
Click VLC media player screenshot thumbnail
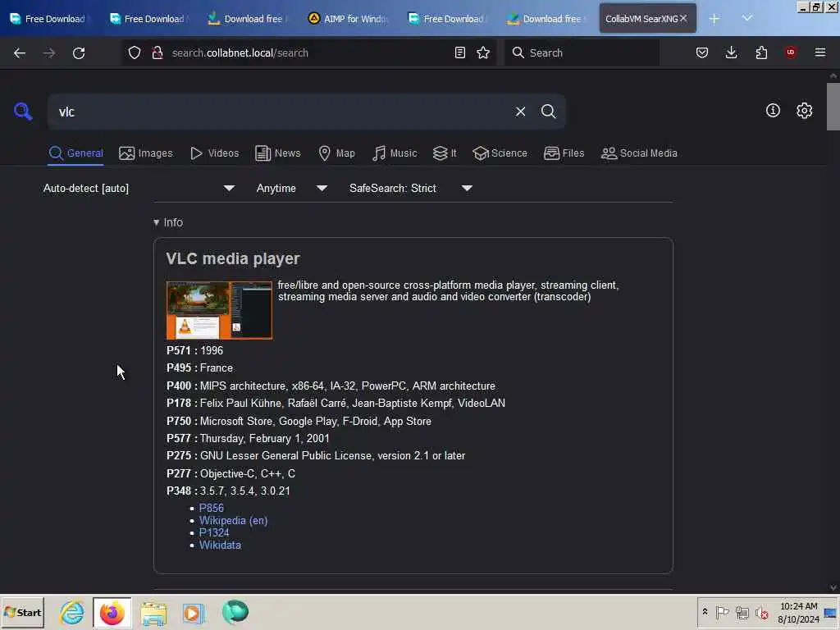tap(219, 310)
